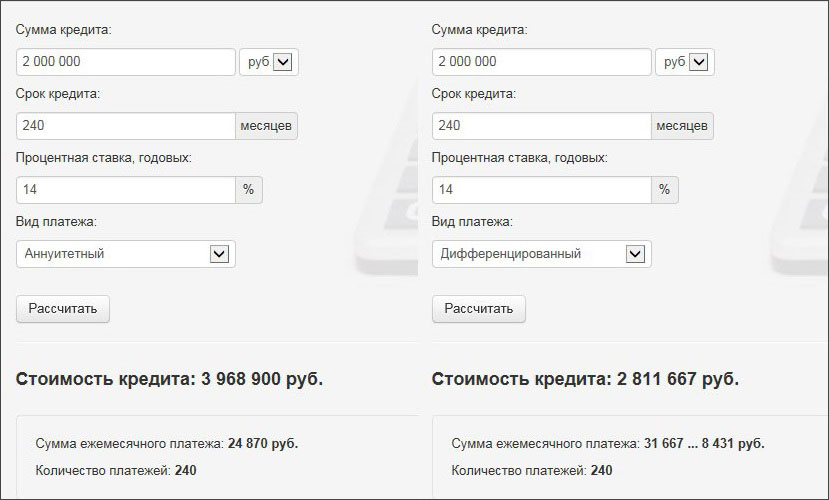Open the 'руб' currency dropdown in left calculator
Viewport: 829px width, 500px height.
pyautogui.click(x=270, y=62)
